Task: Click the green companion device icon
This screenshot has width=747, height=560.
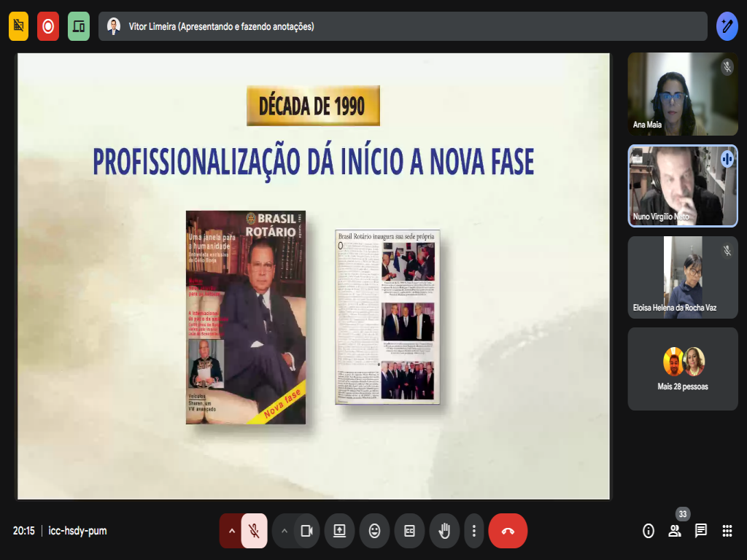Action: click(x=79, y=26)
